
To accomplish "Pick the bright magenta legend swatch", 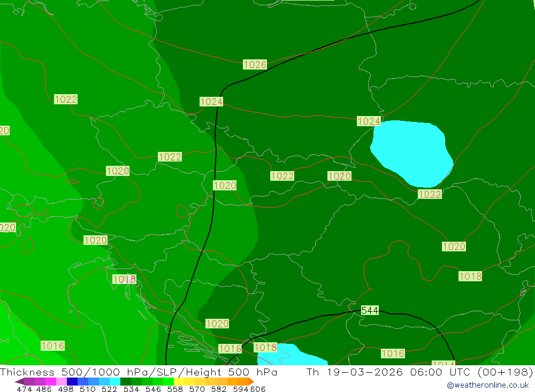I will pos(50,381).
